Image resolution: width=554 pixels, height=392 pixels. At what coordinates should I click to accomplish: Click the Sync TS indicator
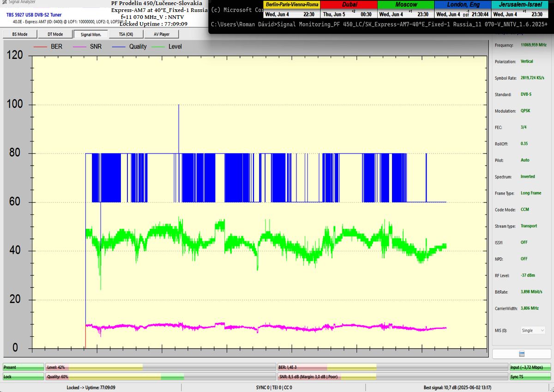tap(530, 377)
